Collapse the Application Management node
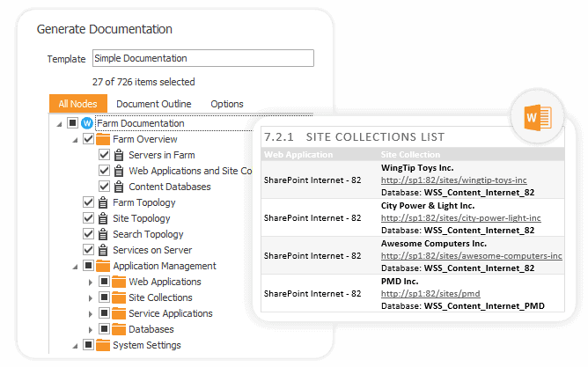Screen dimensions: 588x367 [x=75, y=267]
